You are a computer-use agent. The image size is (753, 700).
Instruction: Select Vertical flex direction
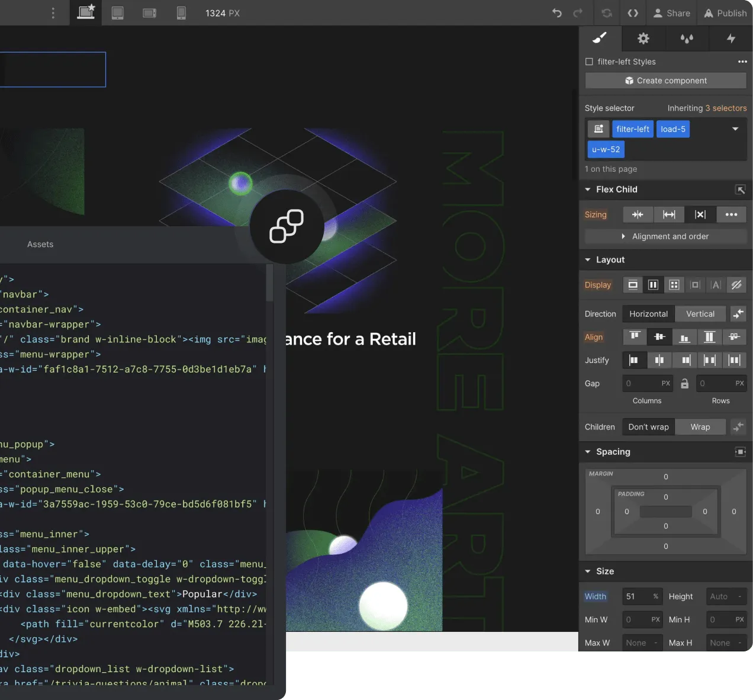pos(700,314)
